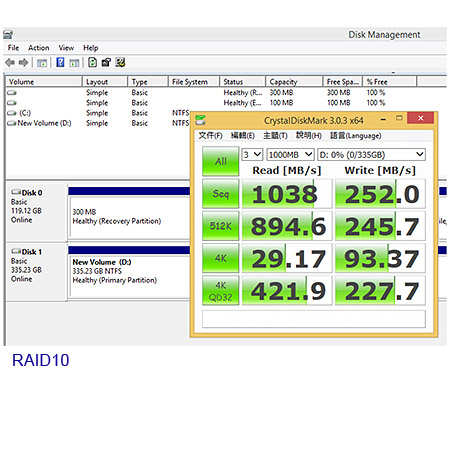The width and height of the screenshot is (450, 450).
Task: Click the empty comment field in CrystalDiskMark
Action: tap(314, 319)
